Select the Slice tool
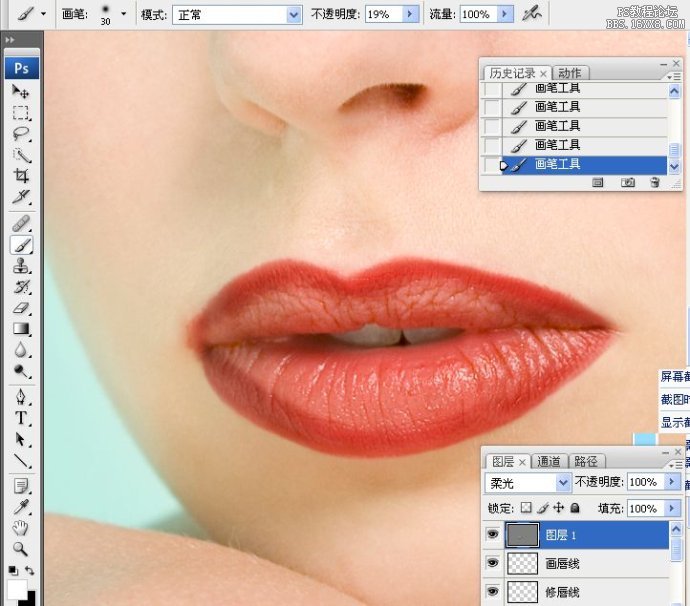 [x=20, y=197]
